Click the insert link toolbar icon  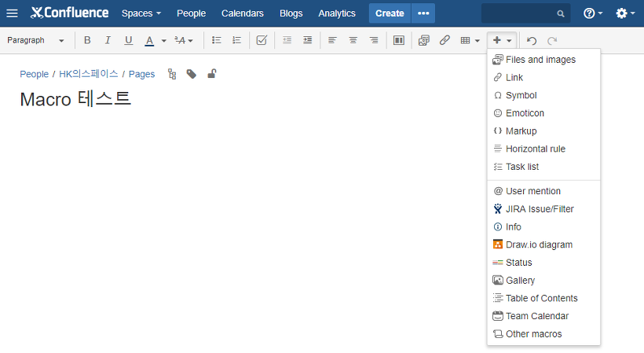445,40
